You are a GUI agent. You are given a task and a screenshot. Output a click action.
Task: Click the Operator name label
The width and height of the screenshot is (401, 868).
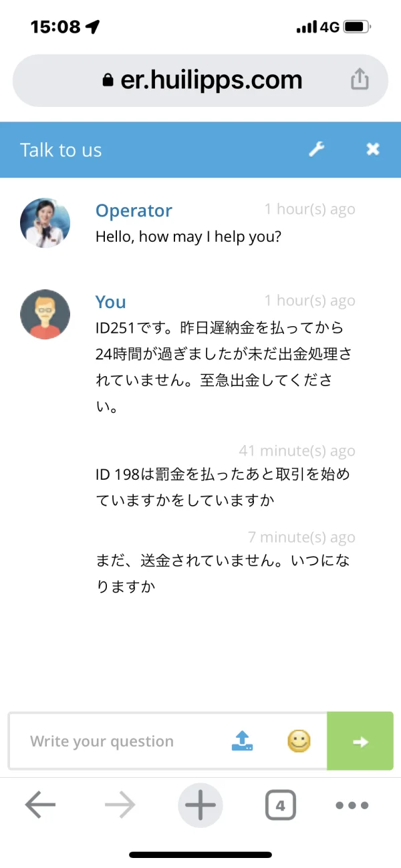point(134,210)
